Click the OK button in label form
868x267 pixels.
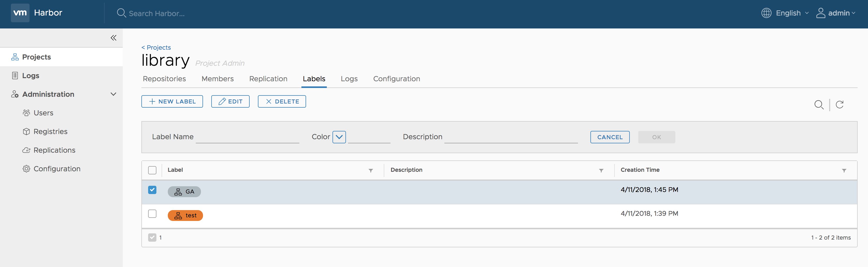pyautogui.click(x=656, y=137)
